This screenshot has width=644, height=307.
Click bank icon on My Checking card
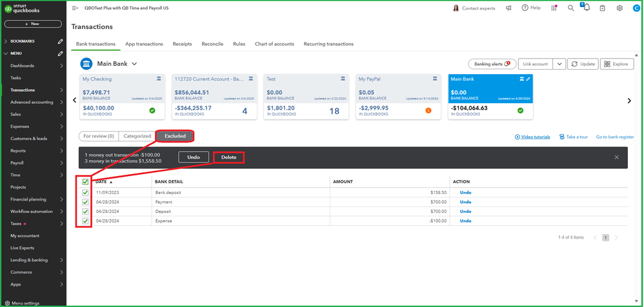(x=159, y=79)
